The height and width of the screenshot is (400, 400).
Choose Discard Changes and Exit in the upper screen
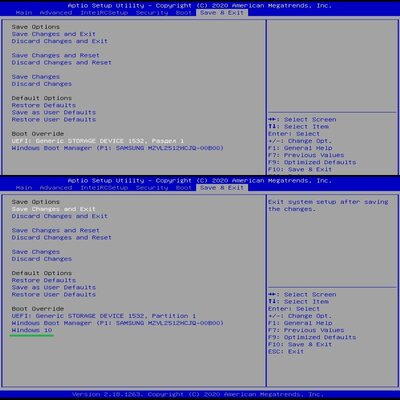coord(60,41)
